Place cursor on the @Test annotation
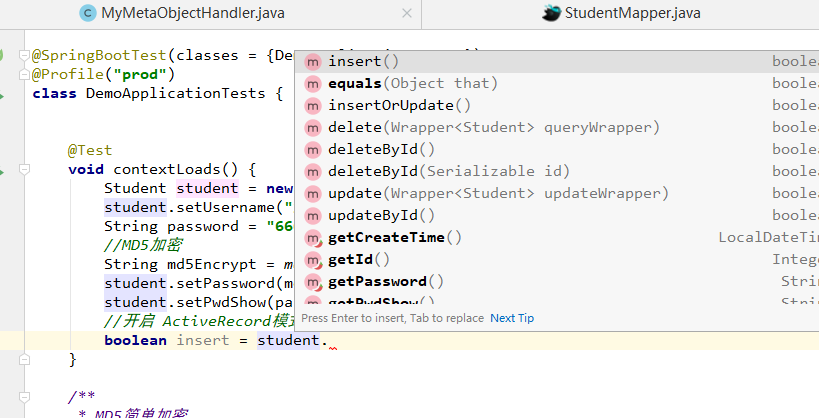Image resolution: width=819 pixels, height=418 pixels. pyautogui.click(x=89, y=150)
